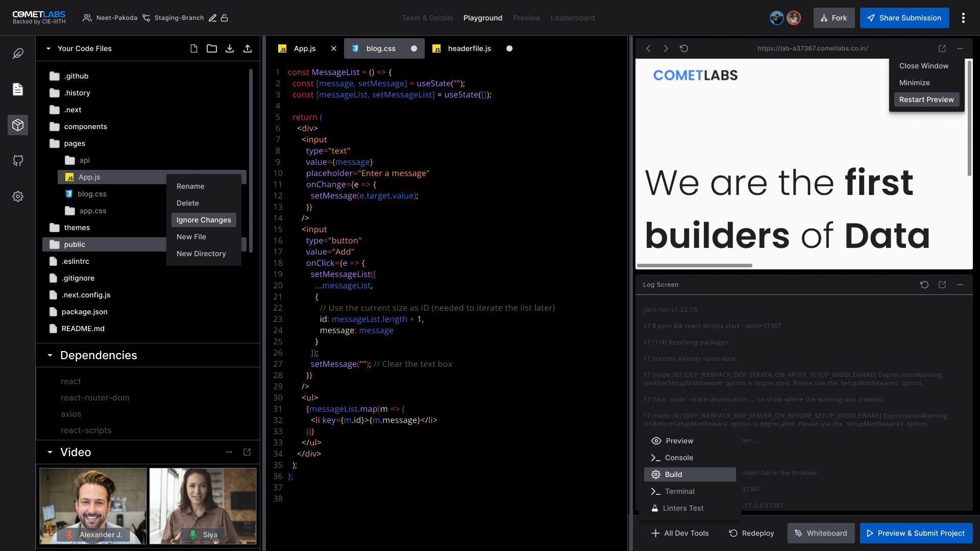Open preview panel more options menu

pos(960,48)
